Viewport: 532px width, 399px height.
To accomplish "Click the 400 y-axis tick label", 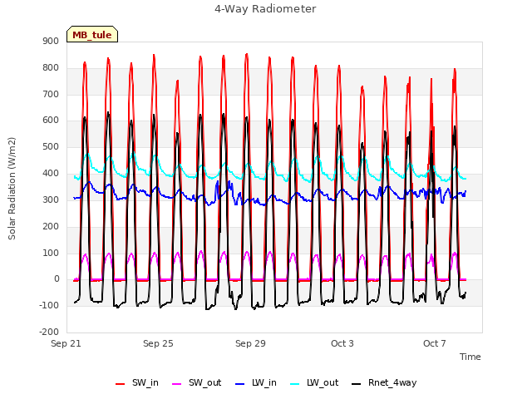I will click(x=51, y=174).
